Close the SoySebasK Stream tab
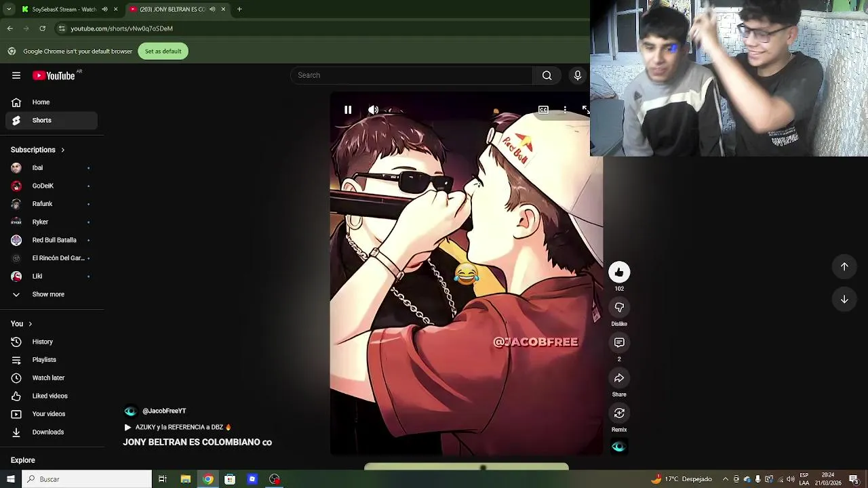Screen dimensions: 868x488 [x=116, y=9]
